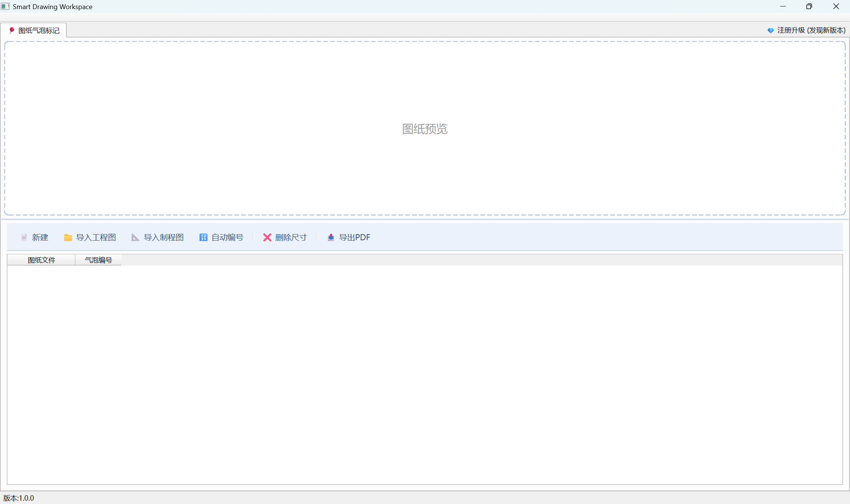This screenshot has height=504, width=850.
Task: Click the 导入制程图 text button
Action: (x=164, y=237)
